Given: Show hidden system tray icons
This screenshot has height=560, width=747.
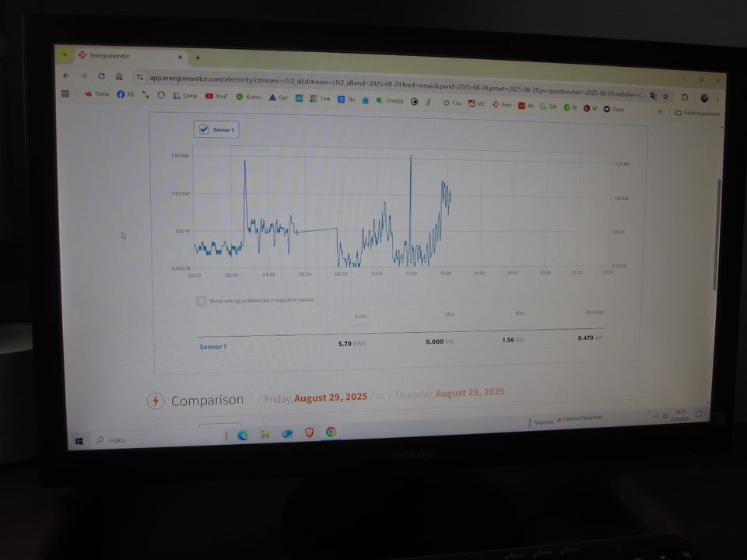Looking at the screenshot, I should [x=655, y=416].
